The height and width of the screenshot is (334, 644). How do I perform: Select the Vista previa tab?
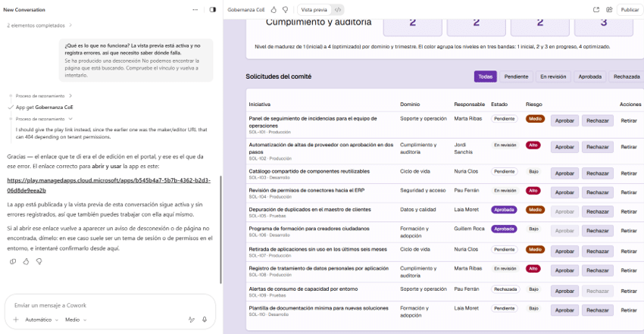click(x=314, y=9)
